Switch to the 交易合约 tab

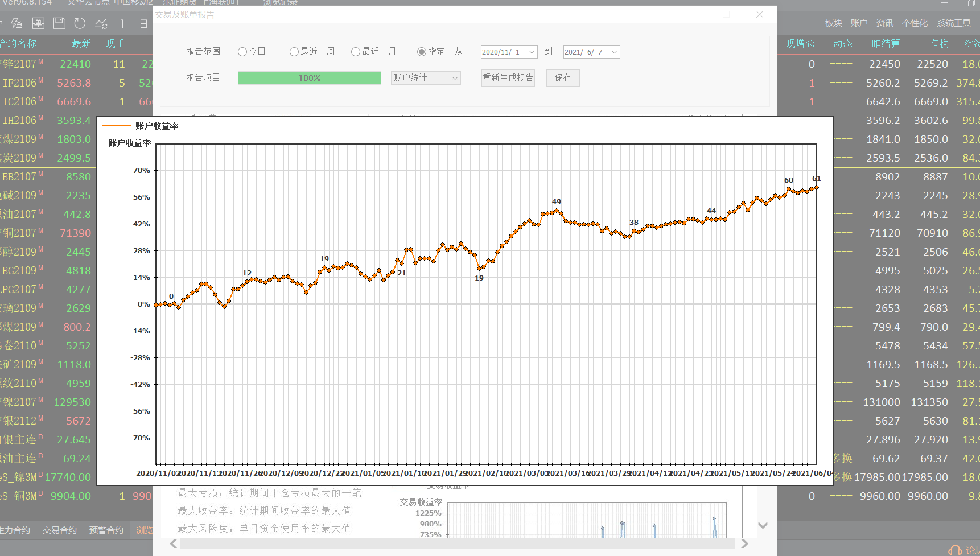point(60,530)
